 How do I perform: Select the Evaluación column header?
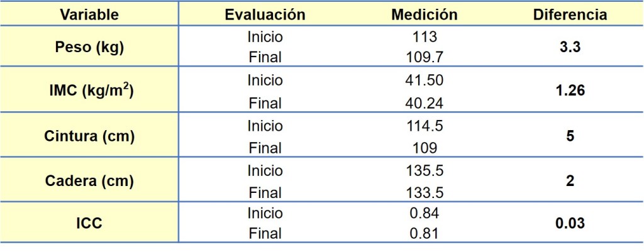(x=265, y=15)
